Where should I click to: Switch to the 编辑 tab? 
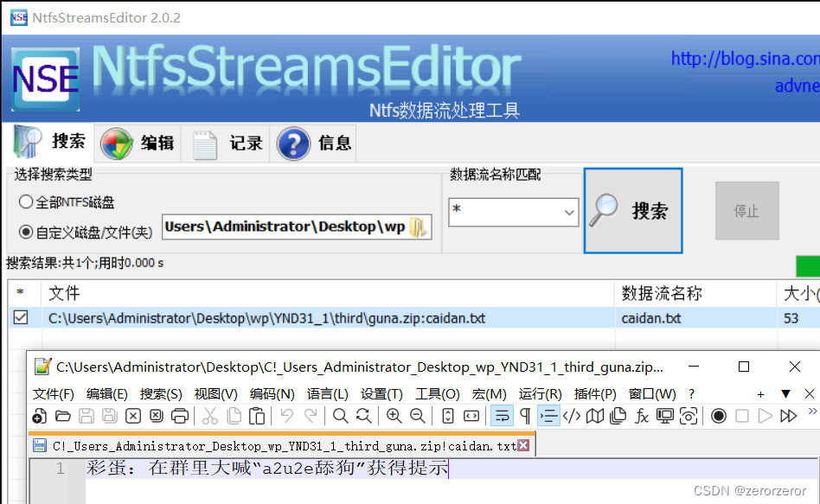(x=138, y=143)
